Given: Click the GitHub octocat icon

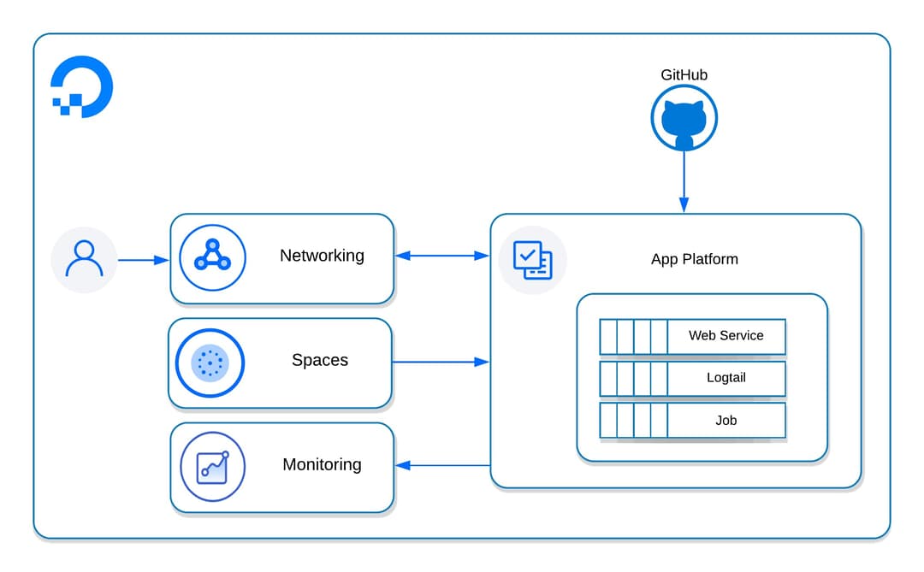Looking at the screenshot, I should pyautogui.click(x=684, y=119).
